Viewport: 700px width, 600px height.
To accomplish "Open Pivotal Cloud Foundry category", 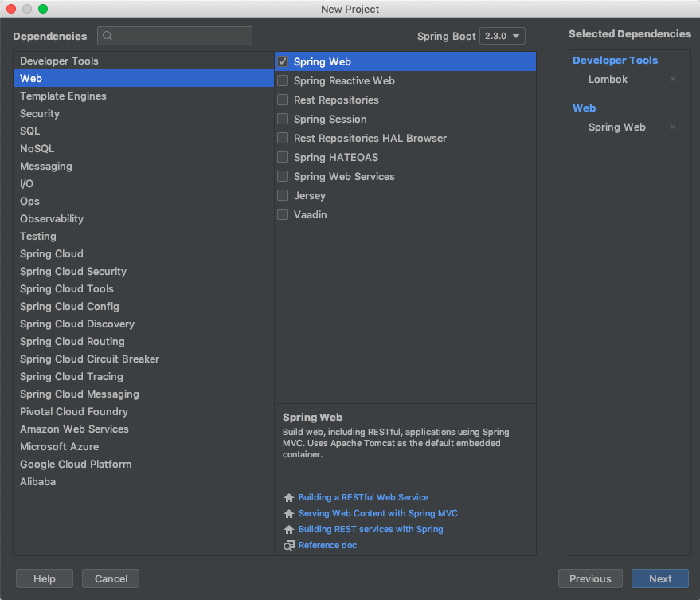I will click(143, 411).
